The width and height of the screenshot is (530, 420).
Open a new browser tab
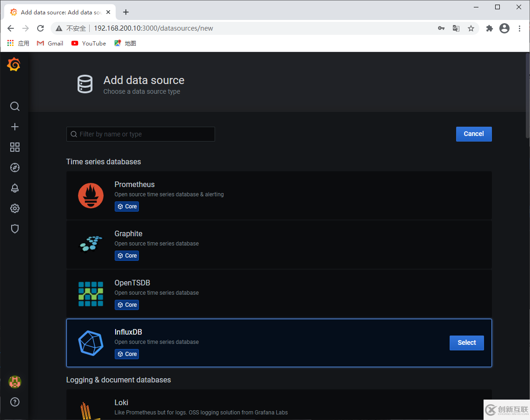point(126,12)
